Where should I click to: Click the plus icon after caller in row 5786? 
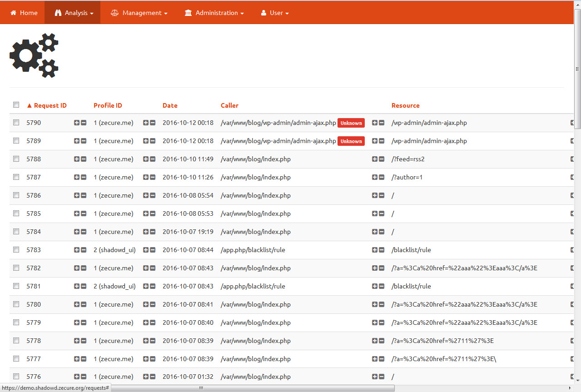coord(375,195)
